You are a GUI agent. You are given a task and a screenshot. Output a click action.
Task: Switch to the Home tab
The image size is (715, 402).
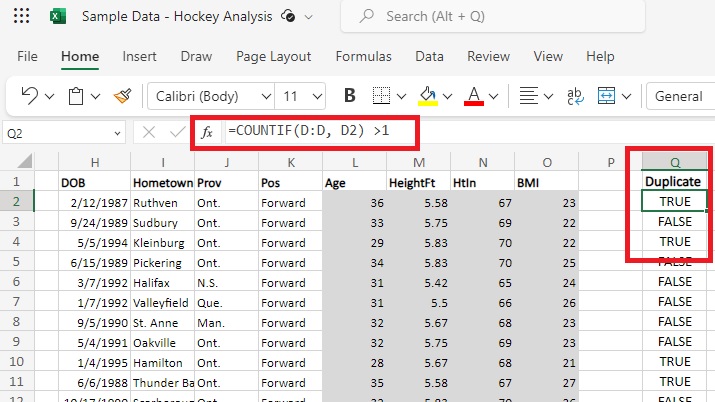click(x=80, y=57)
